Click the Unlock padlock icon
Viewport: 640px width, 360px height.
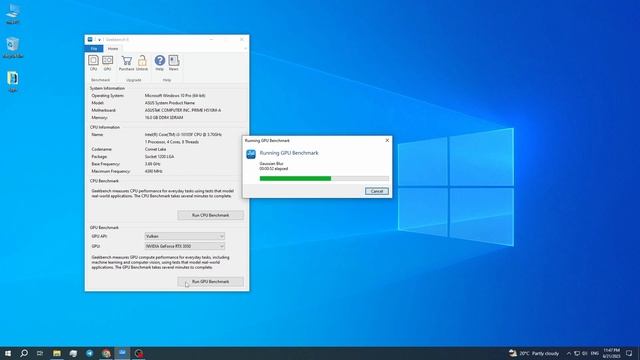pyautogui.click(x=142, y=63)
